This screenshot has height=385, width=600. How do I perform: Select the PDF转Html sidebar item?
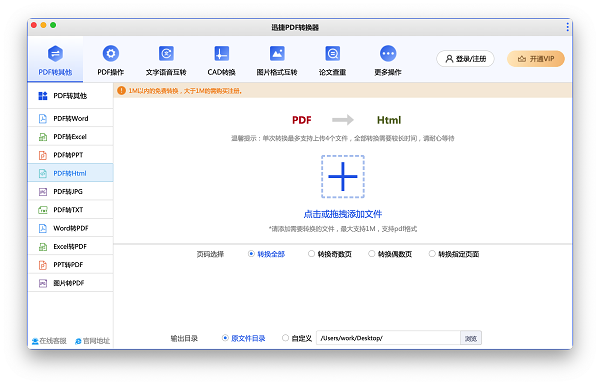(x=70, y=173)
